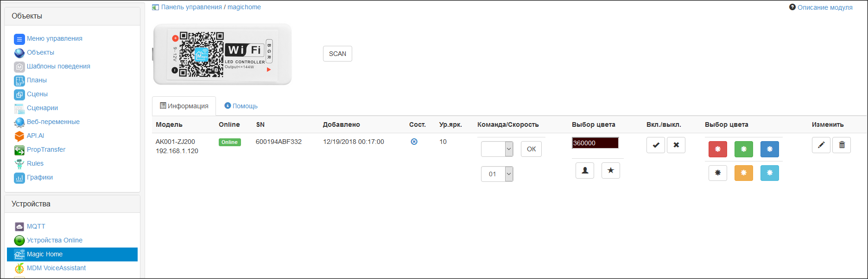
Task: Select the orange color preset button
Action: point(743,173)
